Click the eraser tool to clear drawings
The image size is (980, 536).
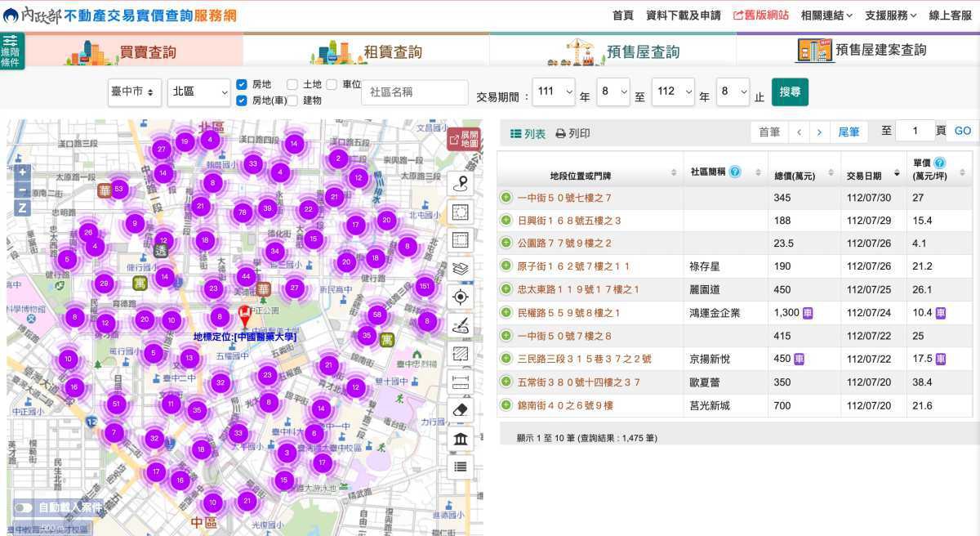point(461,410)
